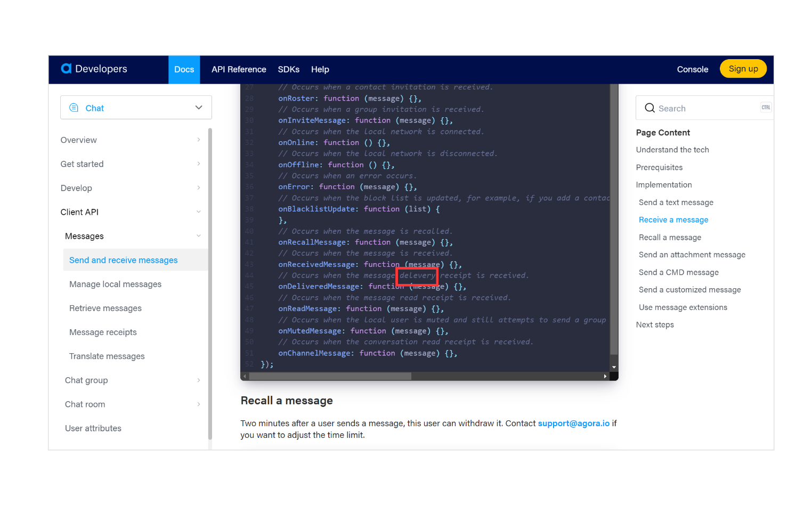
Task: Select the SDKs menu entry
Action: point(288,69)
